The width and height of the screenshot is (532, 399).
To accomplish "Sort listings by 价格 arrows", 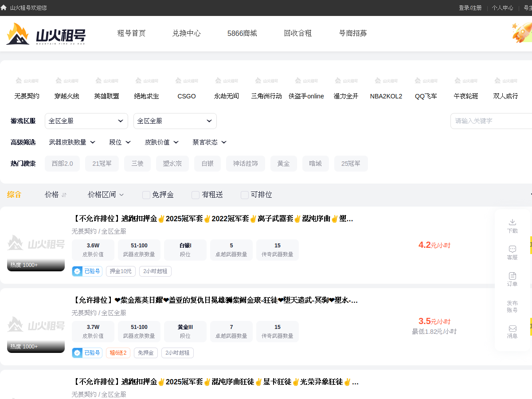I will click(64, 195).
